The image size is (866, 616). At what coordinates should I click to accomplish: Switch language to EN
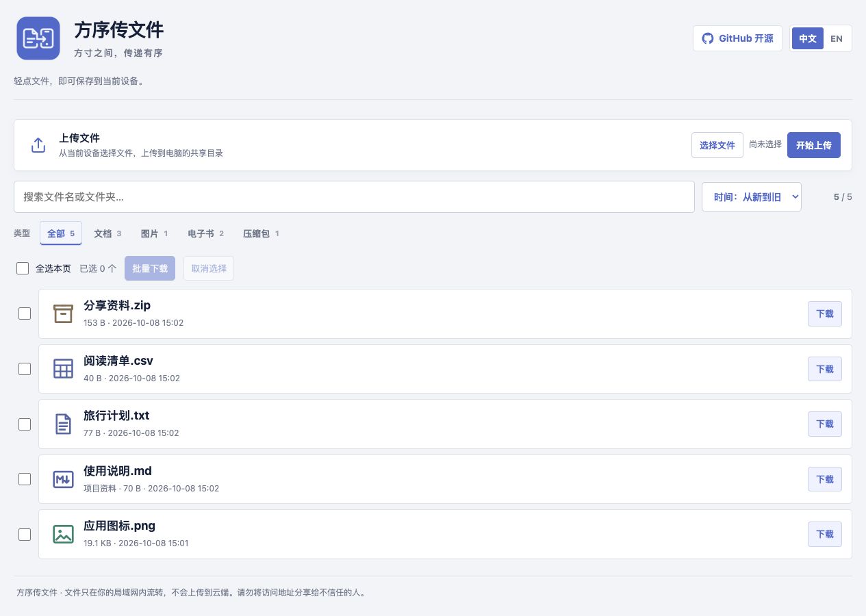(x=837, y=38)
